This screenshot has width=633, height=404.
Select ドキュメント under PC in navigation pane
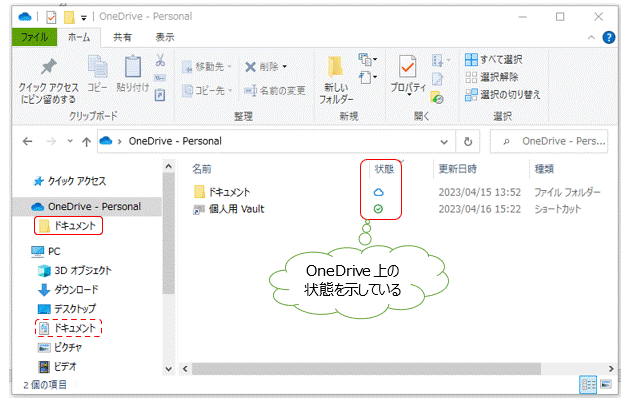68,328
